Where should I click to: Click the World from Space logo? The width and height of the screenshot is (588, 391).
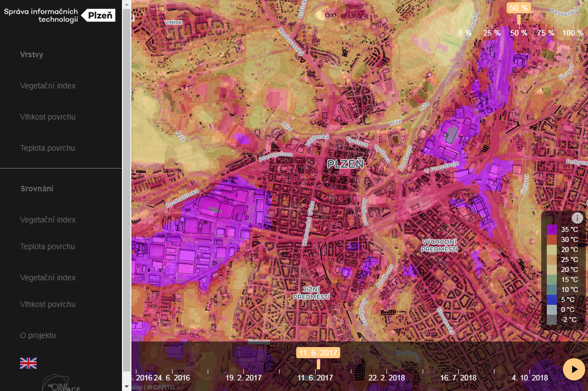click(61, 384)
